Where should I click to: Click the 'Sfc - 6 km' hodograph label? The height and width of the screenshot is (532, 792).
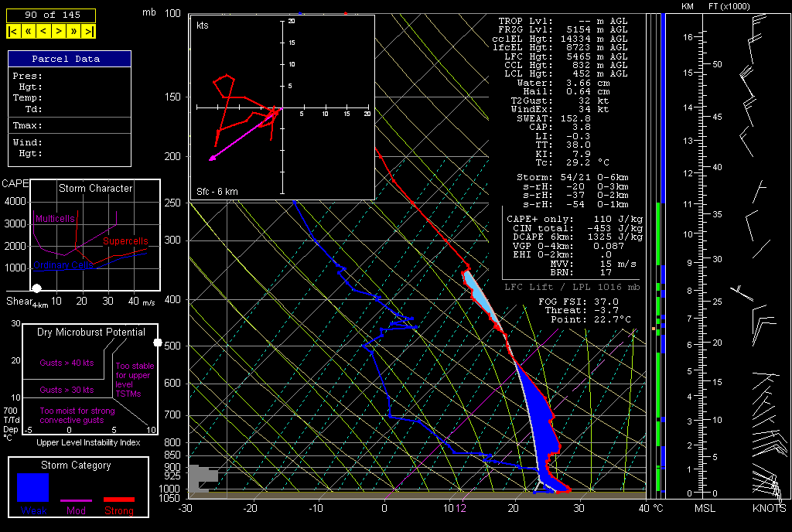(217, 191)
